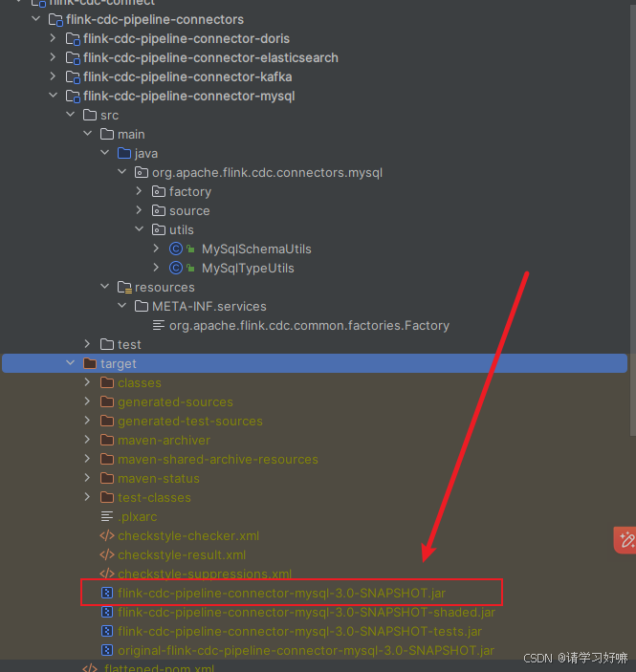Expand the test folder
This screenshot has height=672, width=636.
(87, 344)
